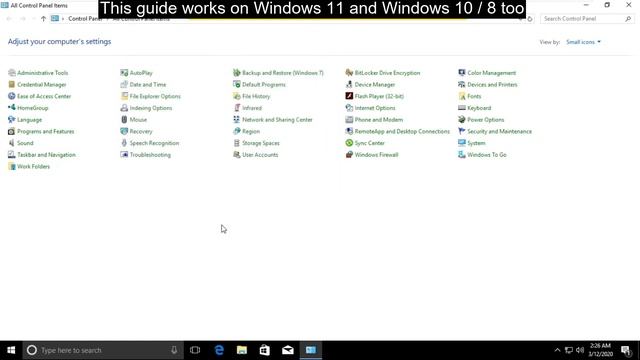The image size is (640, 360).
Task: Click the Search Control Panel field
Action: coord(587,19)
